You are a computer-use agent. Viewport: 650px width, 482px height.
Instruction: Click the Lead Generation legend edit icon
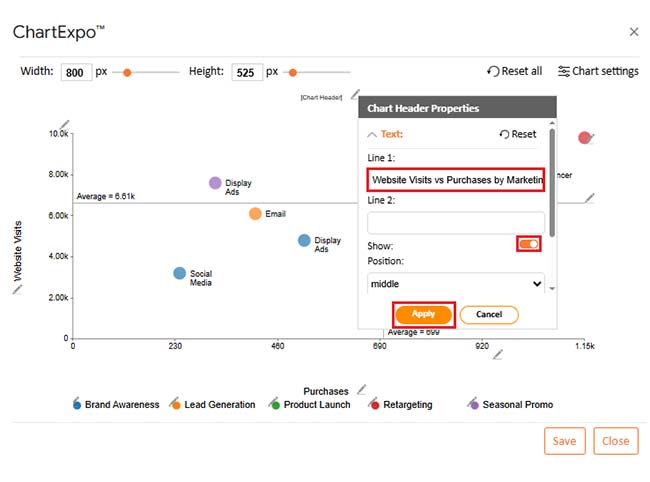point(173,400)
